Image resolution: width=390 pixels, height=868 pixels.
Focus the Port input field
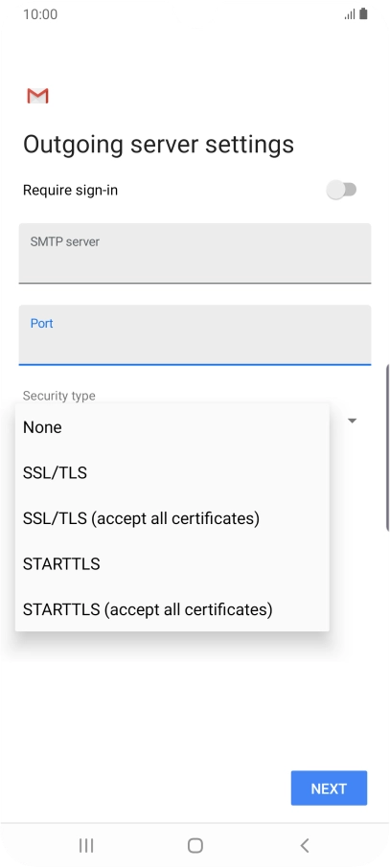click(x=195, y=335)
